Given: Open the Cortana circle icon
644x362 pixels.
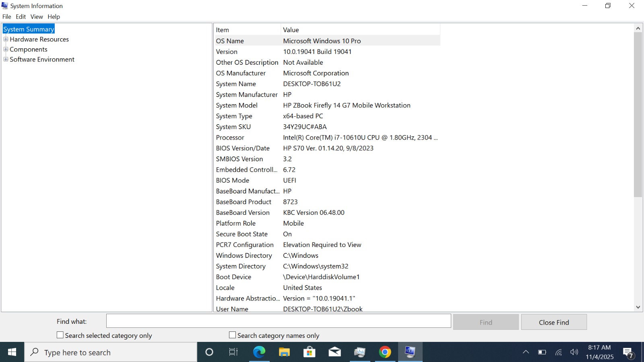Looking at the screenshot, I should pyautogui.click(x=209, y=352).
